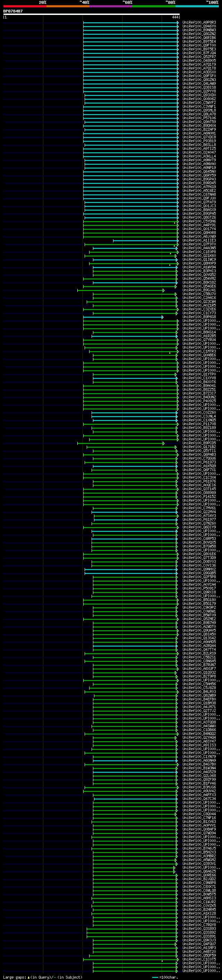Image resolution: width=222 pixels, height=980 pixels.
Task: Select hit label UniRef100_B3PHI3
Action: (199, 271)
